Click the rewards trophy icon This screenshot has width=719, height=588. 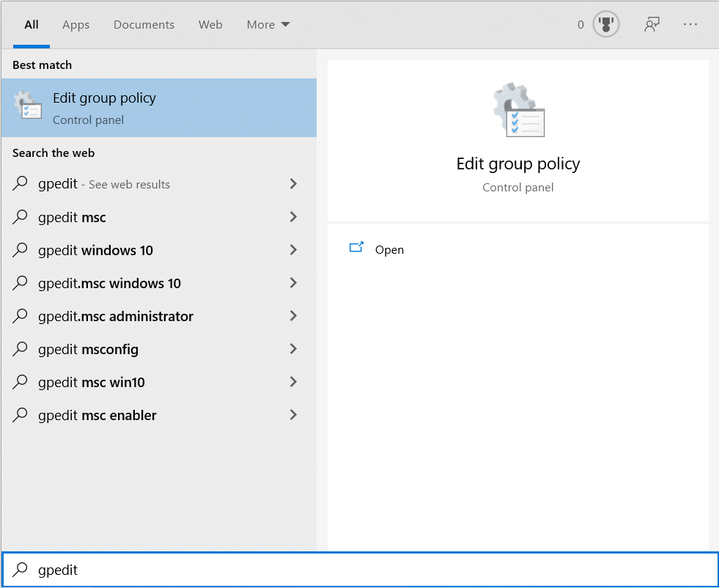[606, 24]
